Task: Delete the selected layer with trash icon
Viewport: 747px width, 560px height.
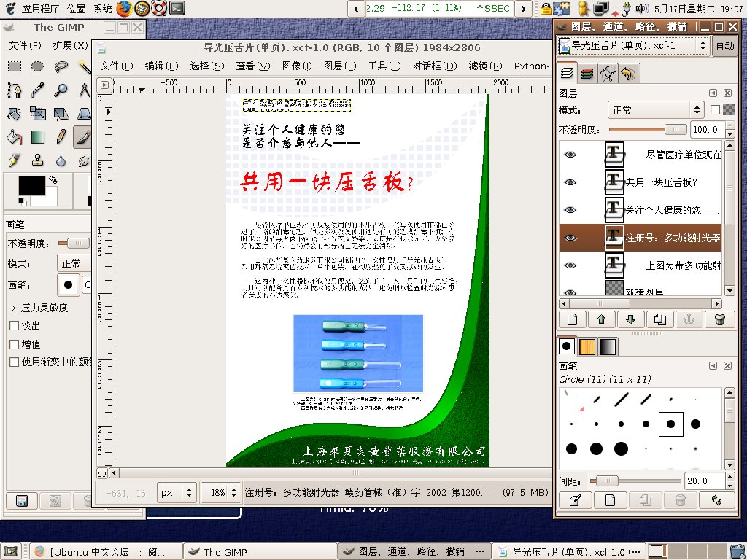Action: click(x=720, y=319)
